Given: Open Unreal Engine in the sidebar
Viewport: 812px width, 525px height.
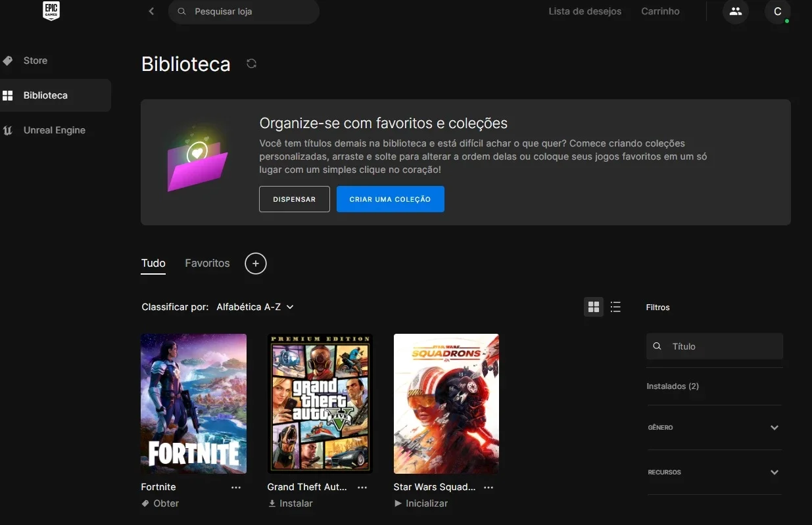Looking at the screenshot, I should 55,130.
